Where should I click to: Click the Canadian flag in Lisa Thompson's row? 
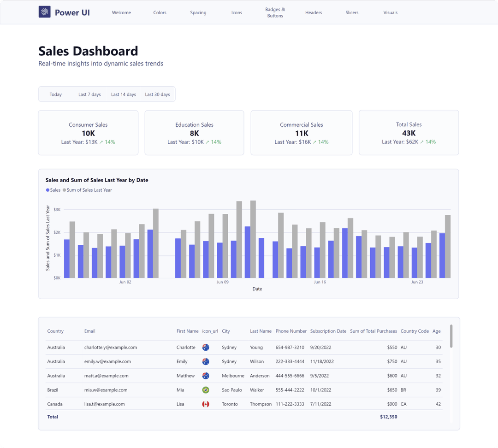click(x=206, y=404)
